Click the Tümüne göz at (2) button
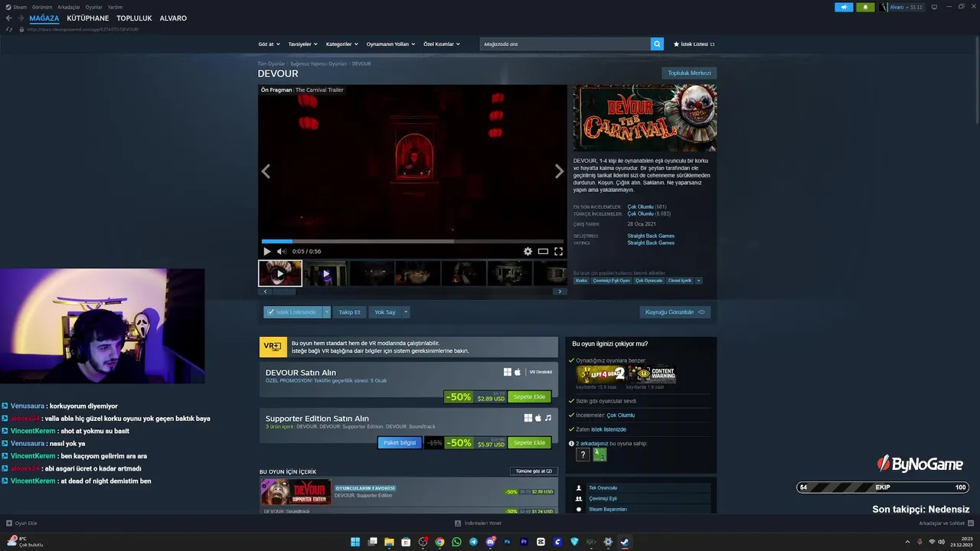 534,471
